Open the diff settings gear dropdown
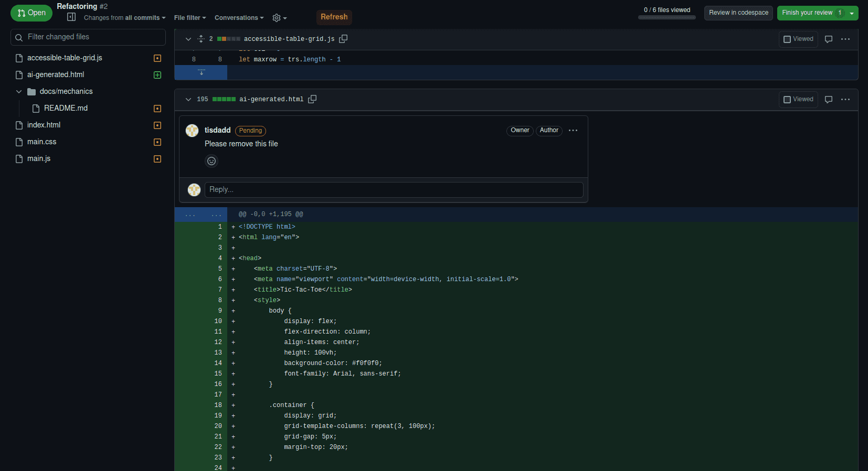The image size is (868, 471). coord(279,18)
